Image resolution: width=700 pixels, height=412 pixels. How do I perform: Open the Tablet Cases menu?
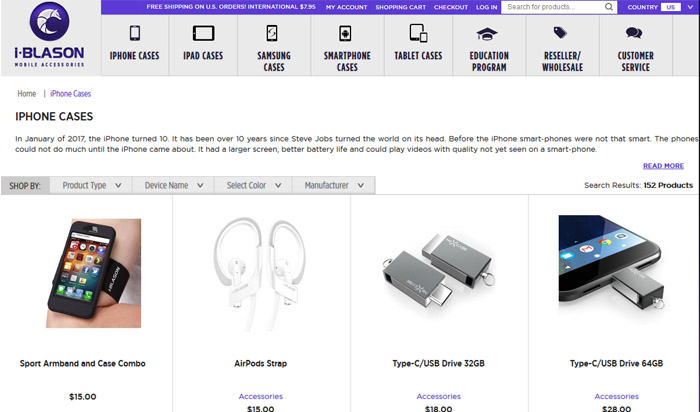coord(418,55)
